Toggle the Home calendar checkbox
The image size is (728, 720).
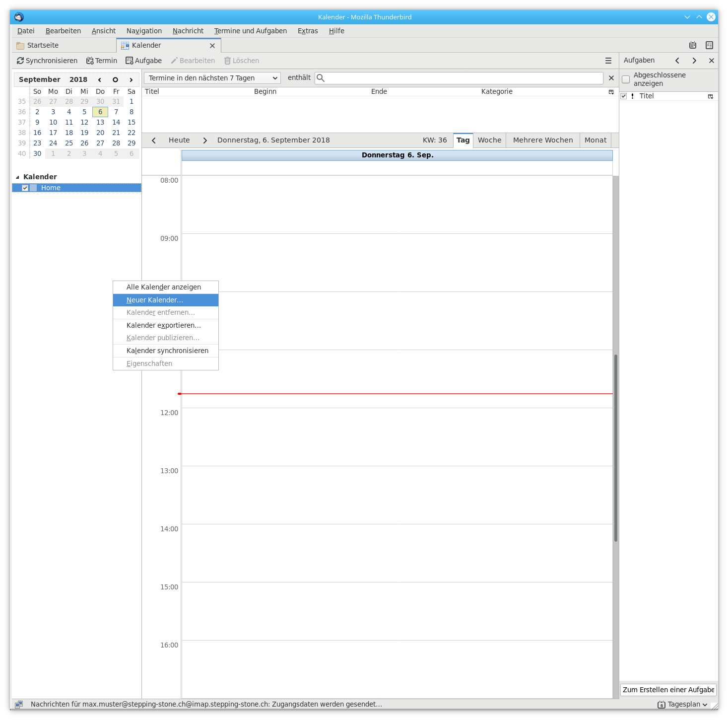coord(25,188)
